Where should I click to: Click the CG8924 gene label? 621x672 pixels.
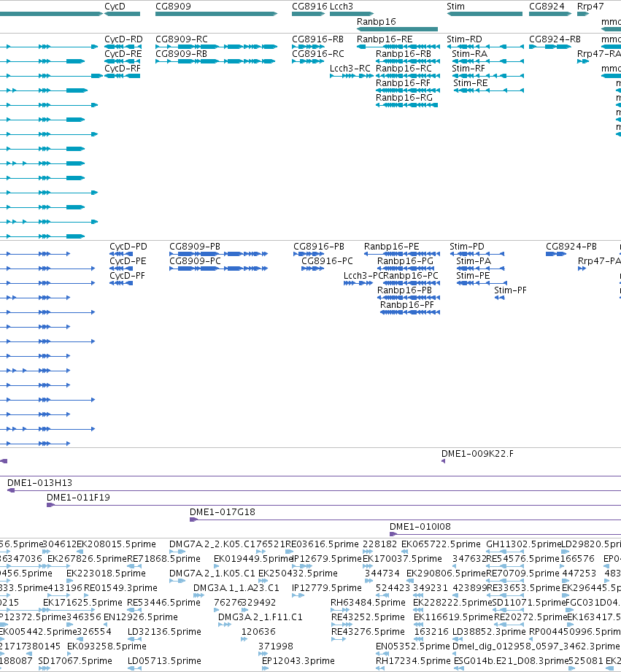click(x=547, y=7)
